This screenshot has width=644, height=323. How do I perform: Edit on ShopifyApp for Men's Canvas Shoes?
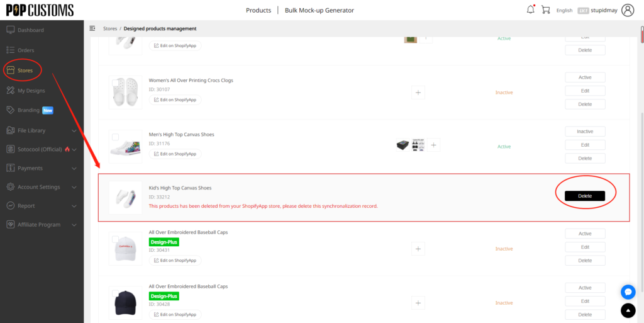[x=175, y=154]
